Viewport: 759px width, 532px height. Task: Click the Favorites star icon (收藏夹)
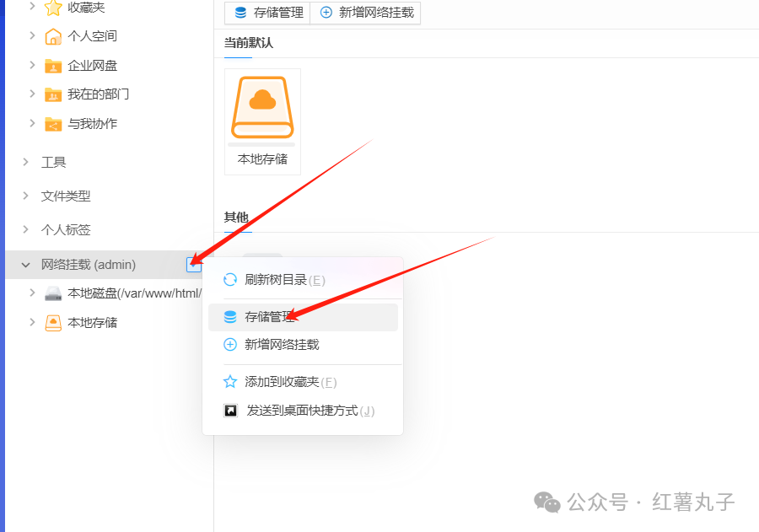point(53,8)
